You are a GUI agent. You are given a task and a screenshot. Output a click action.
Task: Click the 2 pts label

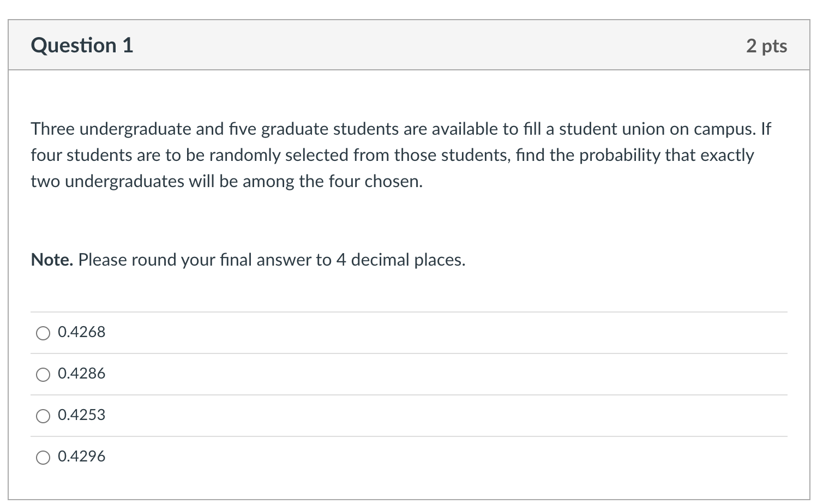(767, 46)
